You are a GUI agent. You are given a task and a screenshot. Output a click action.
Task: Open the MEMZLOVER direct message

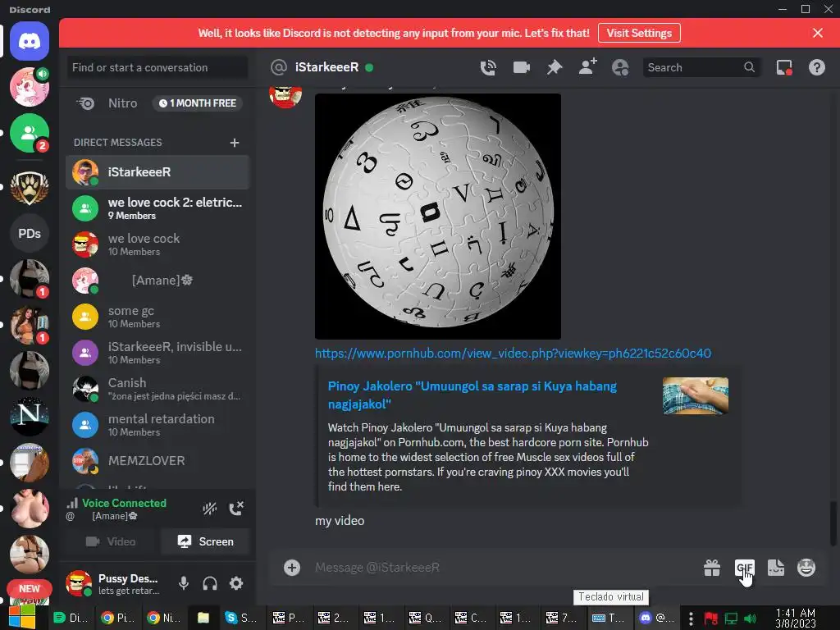(157, 461)
